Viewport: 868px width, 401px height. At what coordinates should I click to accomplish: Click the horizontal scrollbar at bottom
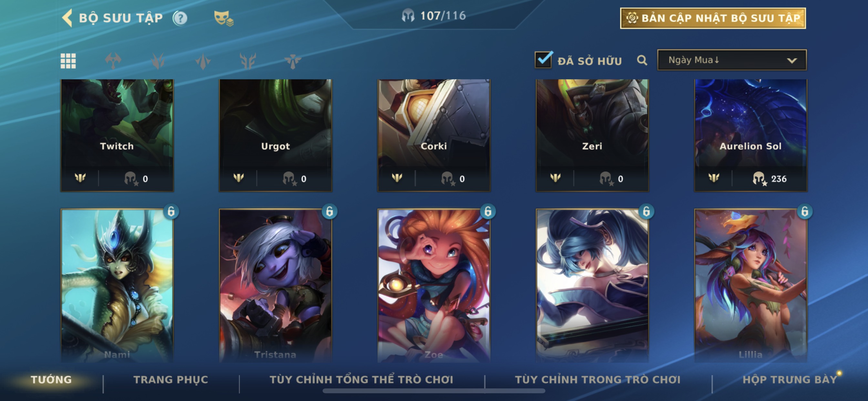[x=434, y=391]
